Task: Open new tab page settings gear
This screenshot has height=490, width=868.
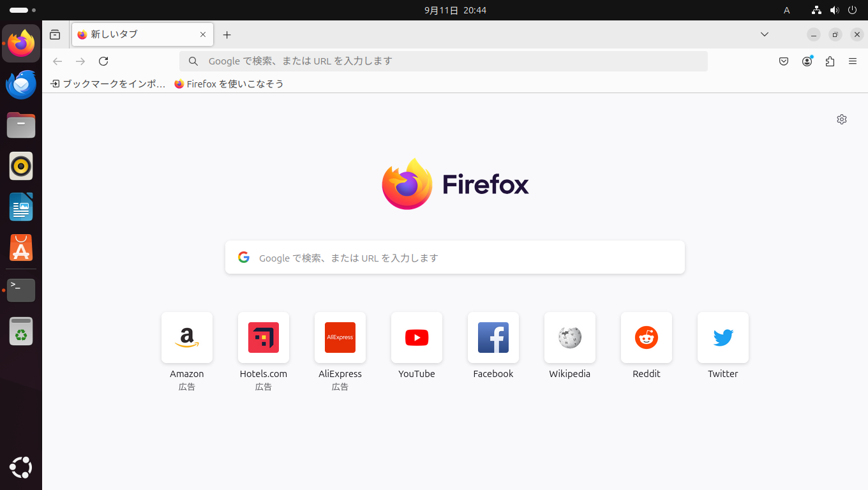Action: [x=842, y=119]
